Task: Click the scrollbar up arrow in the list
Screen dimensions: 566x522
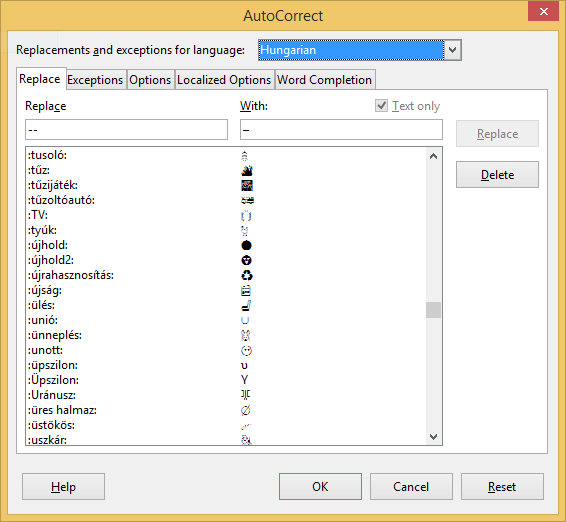Action: [x=434, y=156]
